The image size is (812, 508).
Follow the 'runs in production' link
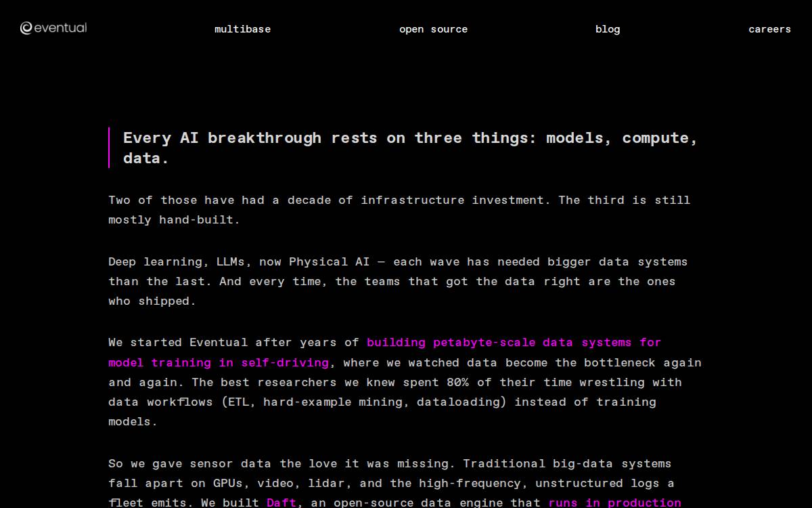pos(614,503)
